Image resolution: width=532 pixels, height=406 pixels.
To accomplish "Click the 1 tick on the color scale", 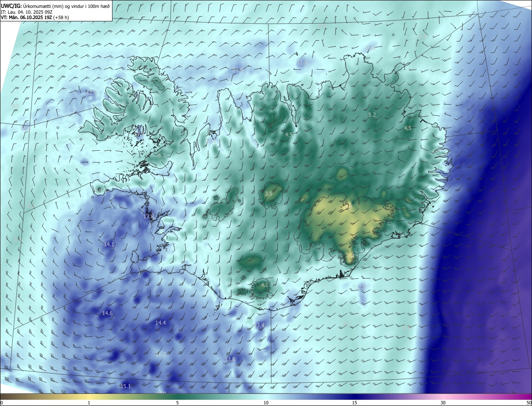I will 89,403.
